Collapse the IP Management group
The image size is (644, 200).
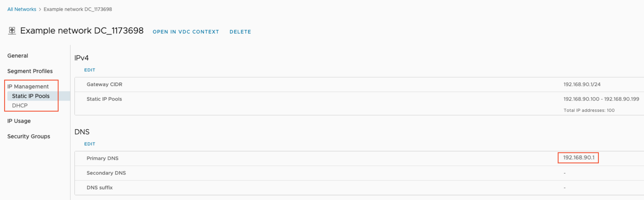[x=28, y=87]
